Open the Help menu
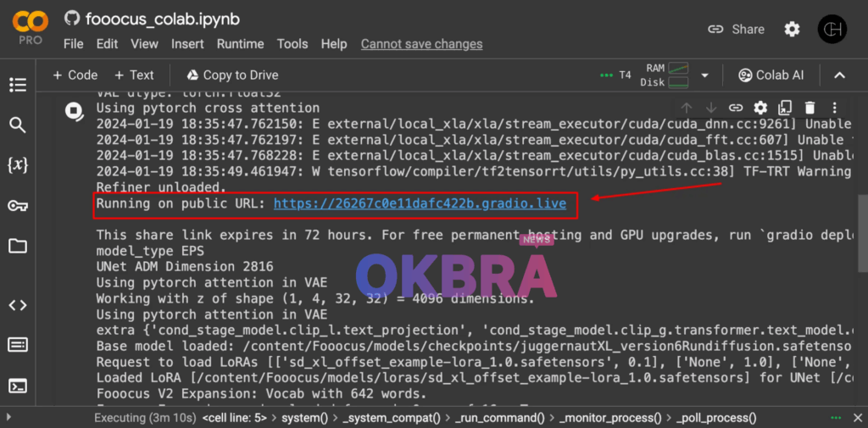This screenshot has width=868, height=428. point(334,44)
